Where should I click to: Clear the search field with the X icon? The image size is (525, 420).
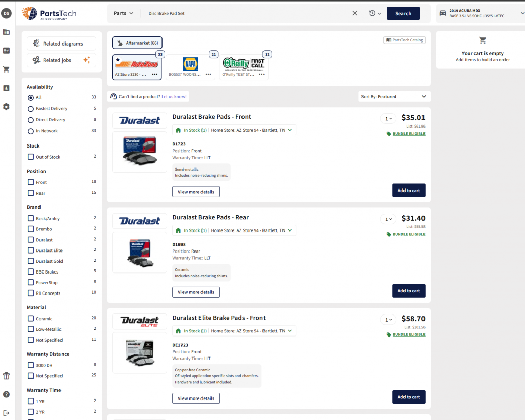[x=355, y=13]
